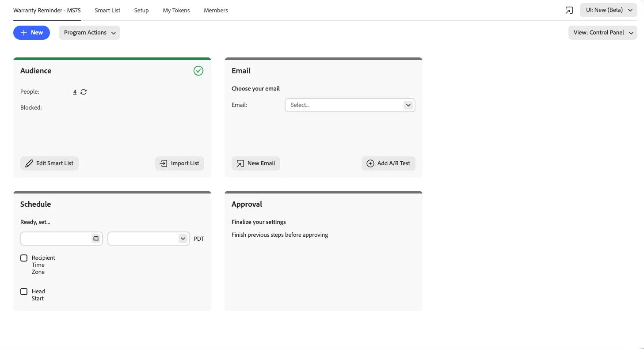Image resolution: width=644 pixels, height=349 pixels.
Task: Open the Setup tab
Action: 141,10
